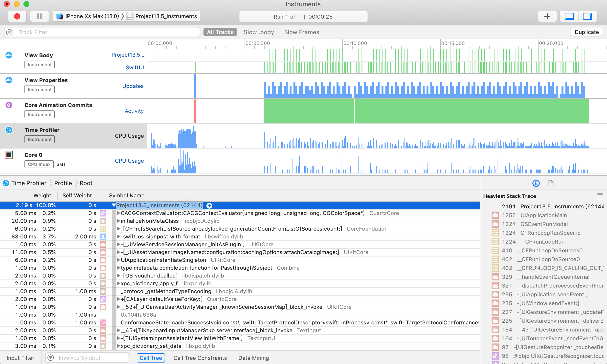
Task: Click the add instrument button
Action: [547, 16]
